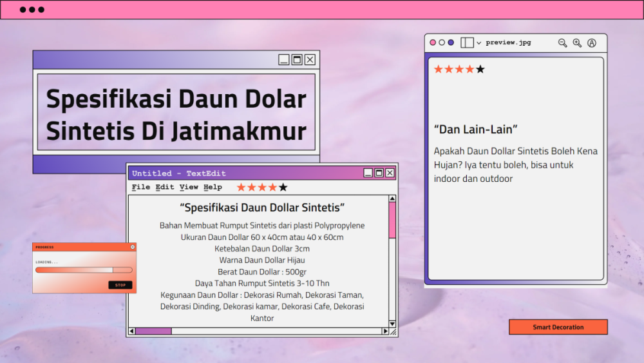The height and width of the screenshot is (363, 644).
Task: Close the Progress loading window
Action: (x=133, y=247)
